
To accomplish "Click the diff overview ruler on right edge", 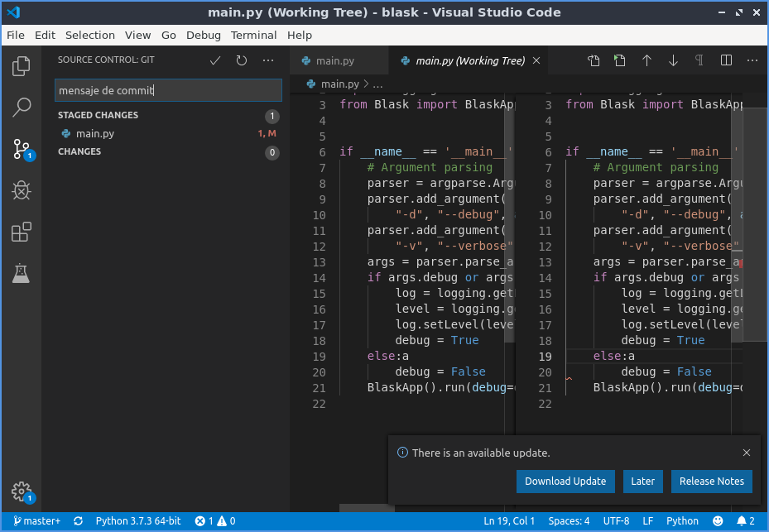I will [x=755, y=223].
